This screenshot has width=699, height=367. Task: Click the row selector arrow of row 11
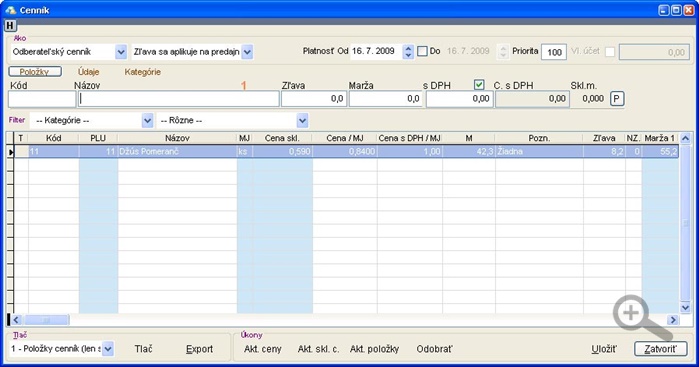[x=11, y=152]
